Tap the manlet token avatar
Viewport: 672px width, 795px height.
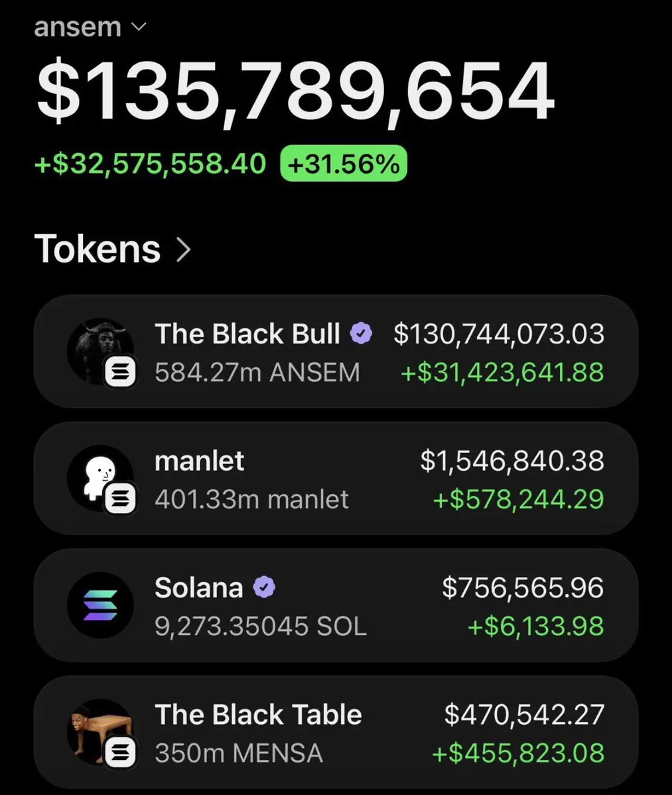tap(100, 477)
